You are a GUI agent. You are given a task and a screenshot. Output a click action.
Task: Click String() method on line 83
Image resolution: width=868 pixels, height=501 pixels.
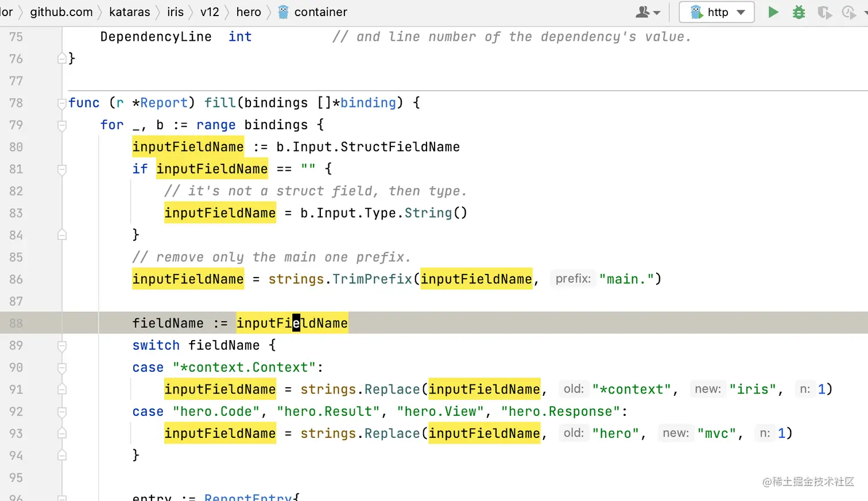click(428, 213)
